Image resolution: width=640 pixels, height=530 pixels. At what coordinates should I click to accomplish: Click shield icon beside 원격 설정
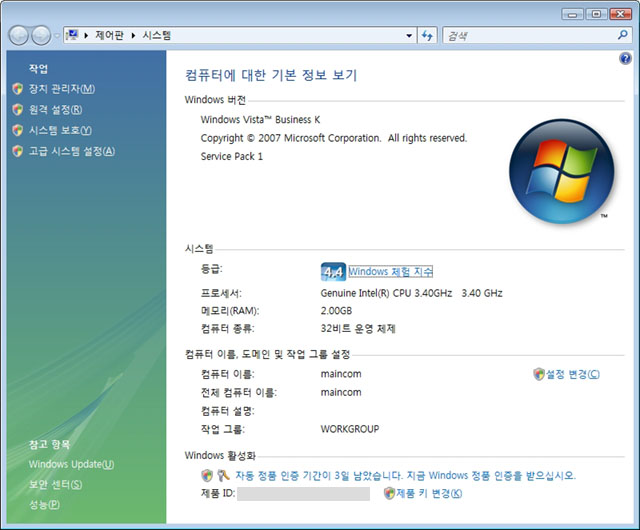[18, 109]
